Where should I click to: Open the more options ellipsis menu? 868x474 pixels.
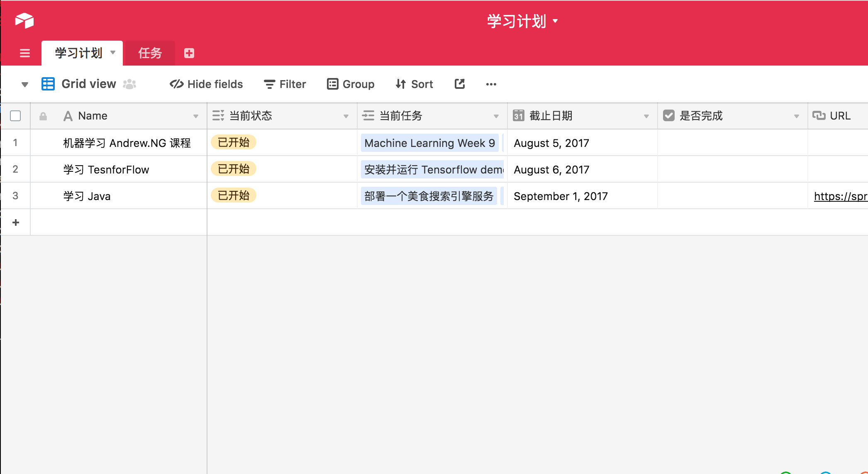pos(491,84)
